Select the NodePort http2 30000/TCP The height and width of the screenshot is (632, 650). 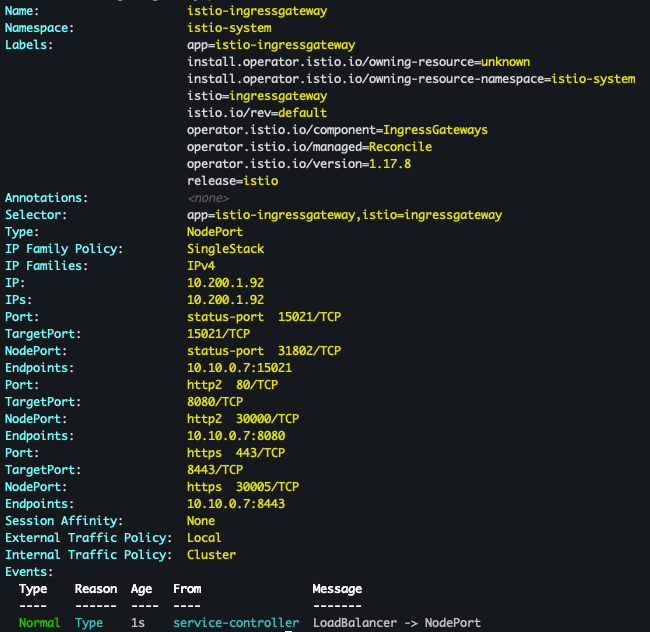pos(243,419)
